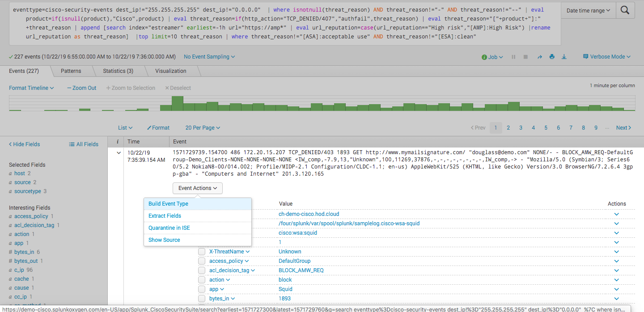Open the X-ThreatName field name dropdown

[x=229, y=252]
